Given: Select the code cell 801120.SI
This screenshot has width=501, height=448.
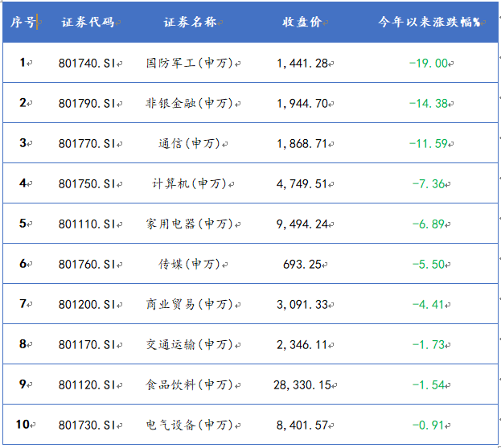Looking at the screenshot, I should [x=88, y=384].
